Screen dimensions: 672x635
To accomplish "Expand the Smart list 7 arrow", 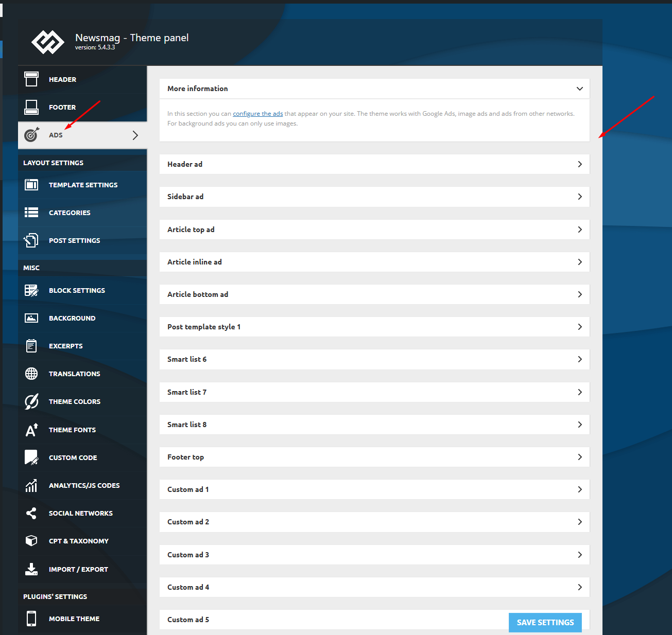I will 580,392.
